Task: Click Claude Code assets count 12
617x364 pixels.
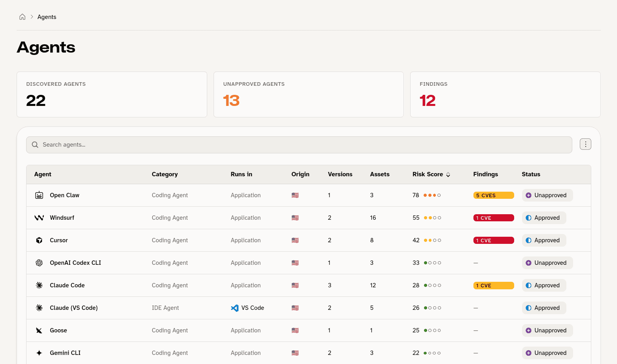Action: (373, 285)
